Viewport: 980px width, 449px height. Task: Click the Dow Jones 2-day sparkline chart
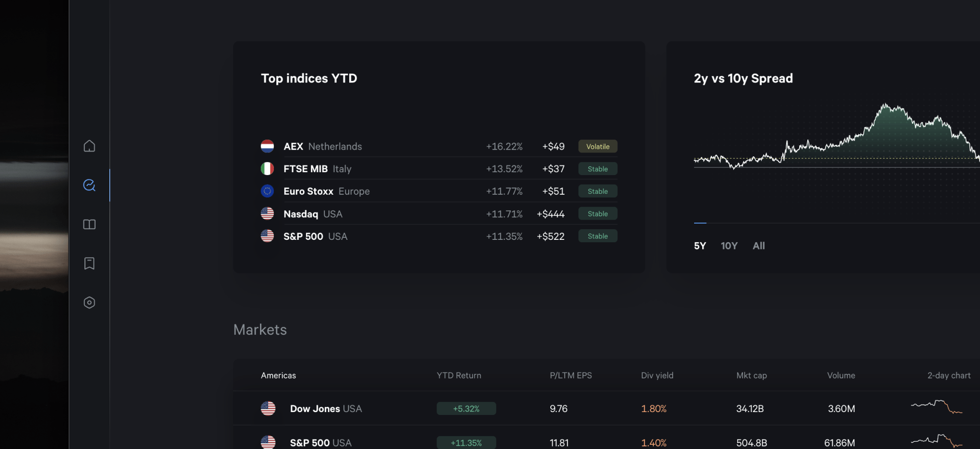tap(936, 407)
